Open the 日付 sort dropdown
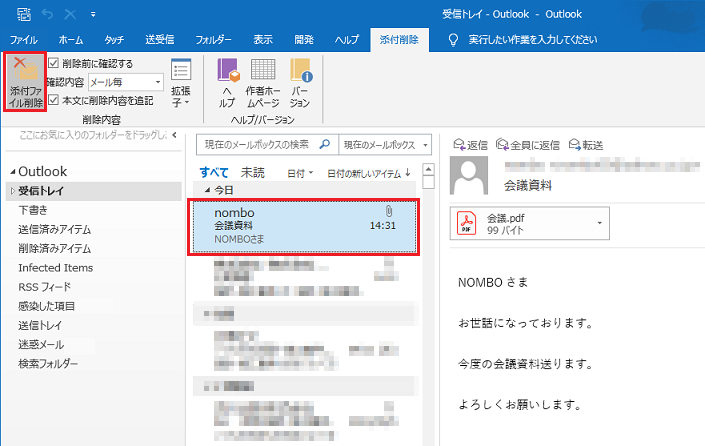This screenshot has width=705, height=446. pyautogui.click(x=297, y=173)
